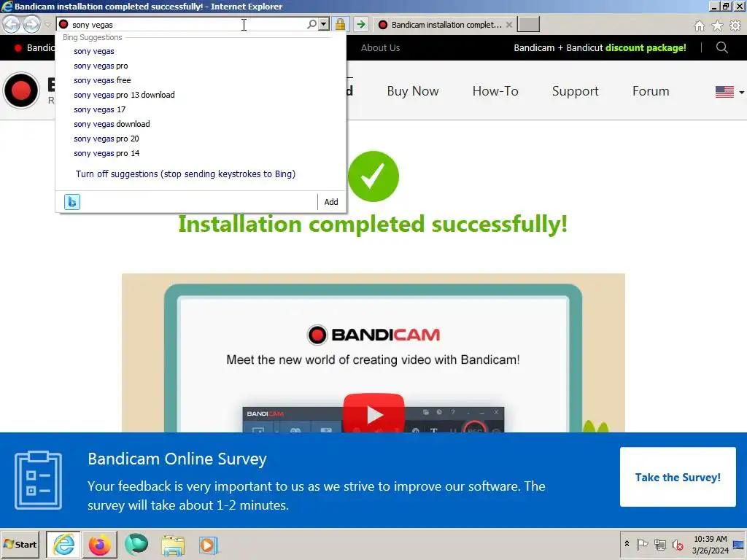Expand the address bar autocomplete dropdown arrow

coord(323,24)
